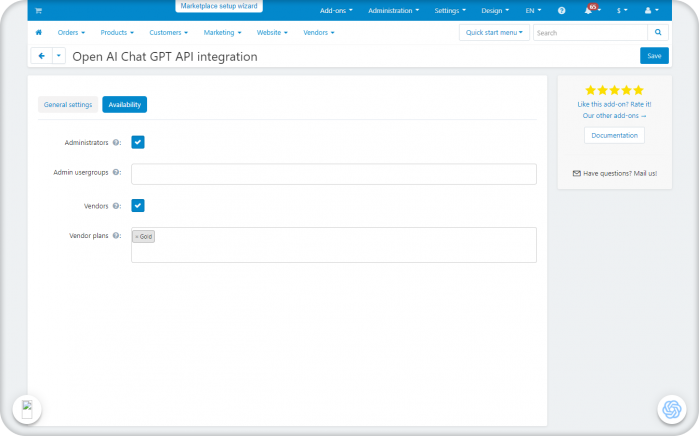Open the Customers menu

pyautogui.click(x=168, y=33)
